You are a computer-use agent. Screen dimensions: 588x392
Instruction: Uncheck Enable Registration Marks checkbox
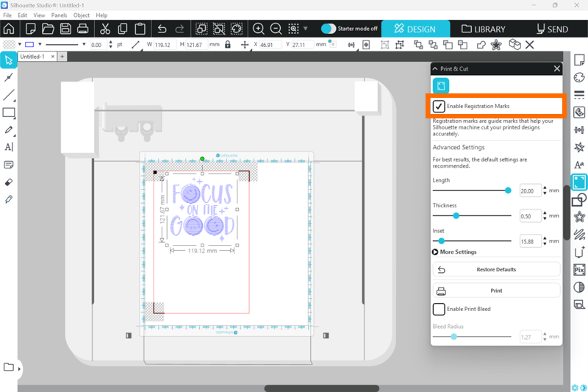click(439, 106)
